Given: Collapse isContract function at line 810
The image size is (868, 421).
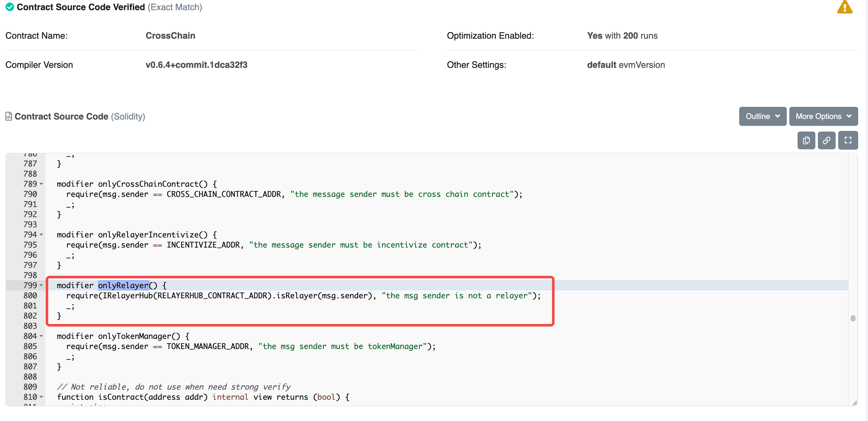Looking at the screenshot, I should tap(42, 397).
